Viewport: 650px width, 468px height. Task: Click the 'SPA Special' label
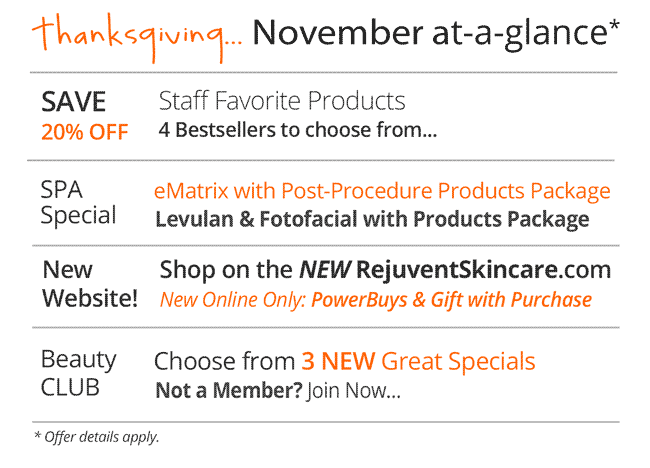[x=78, y=202]
